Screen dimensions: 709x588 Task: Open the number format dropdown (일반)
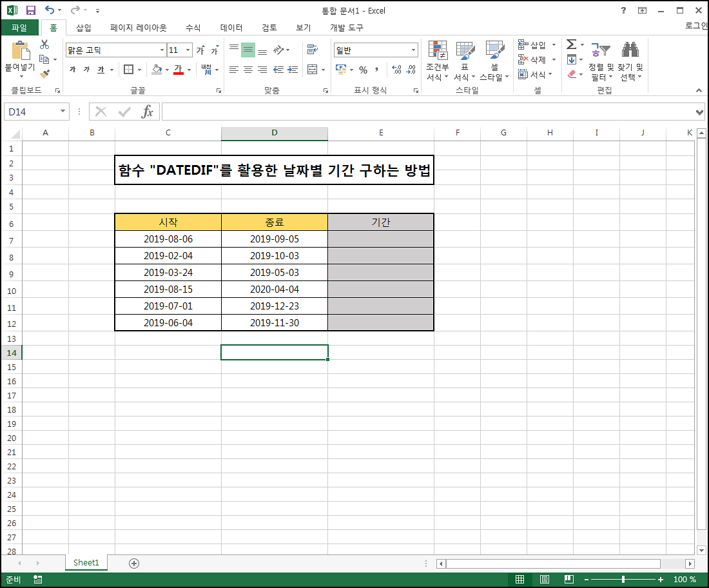[413, 50]
